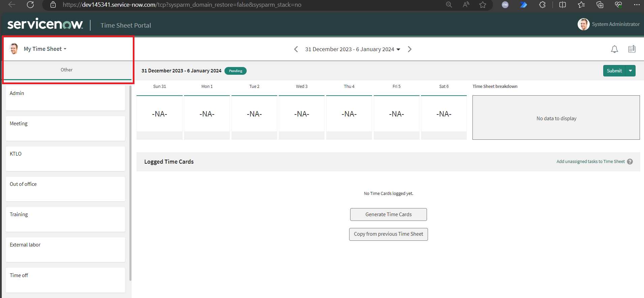This screenshot has height=298, width=644.
Task: Open the week date range dropdown
Action: [x=352, y=49]
